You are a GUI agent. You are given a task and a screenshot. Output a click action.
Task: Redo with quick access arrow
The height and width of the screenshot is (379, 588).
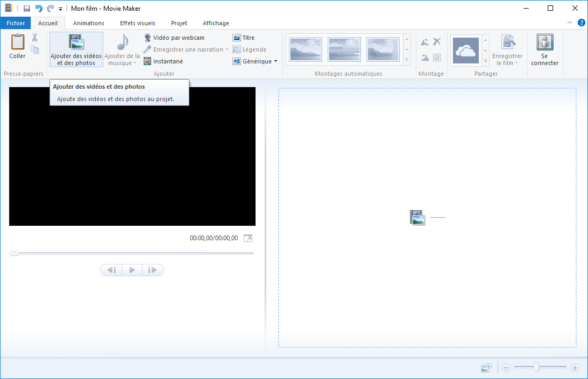50,8
